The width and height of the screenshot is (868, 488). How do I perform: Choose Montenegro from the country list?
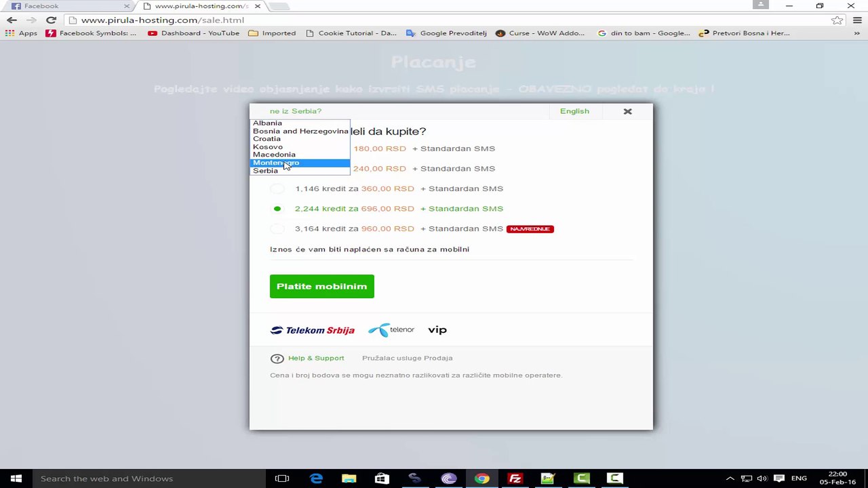point(300,163)
